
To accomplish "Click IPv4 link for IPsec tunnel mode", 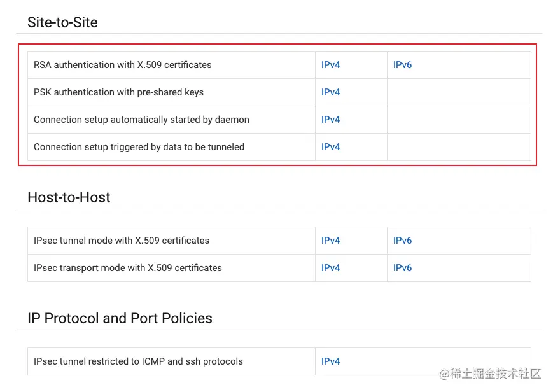I will (330, 241).
